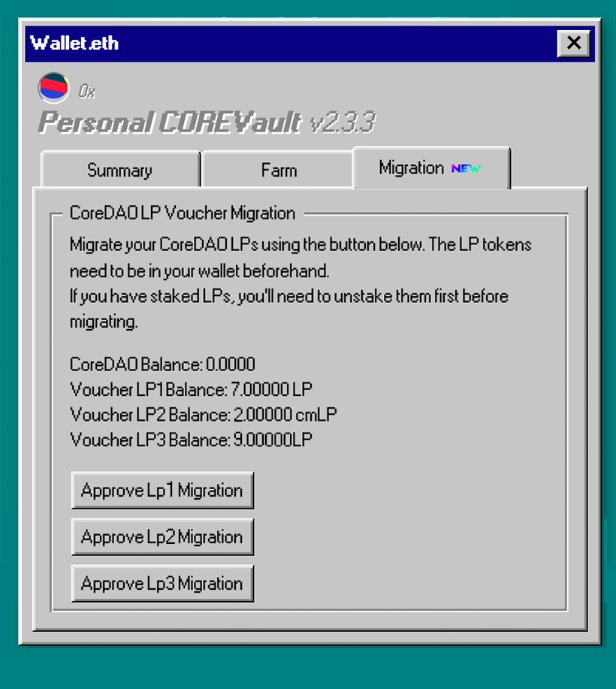Click Approve Lp2 Migration button

(162, 537)
